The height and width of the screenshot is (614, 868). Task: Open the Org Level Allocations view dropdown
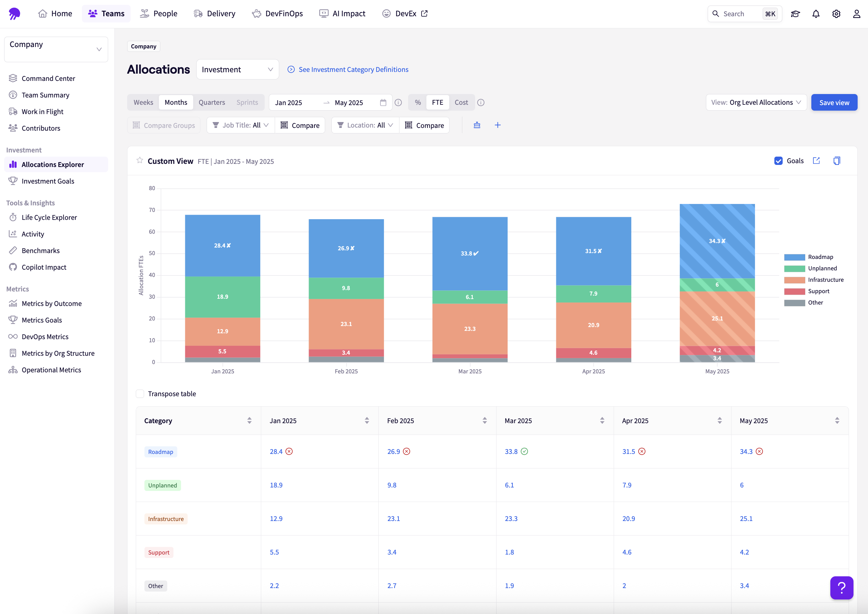tap(756, 103)
